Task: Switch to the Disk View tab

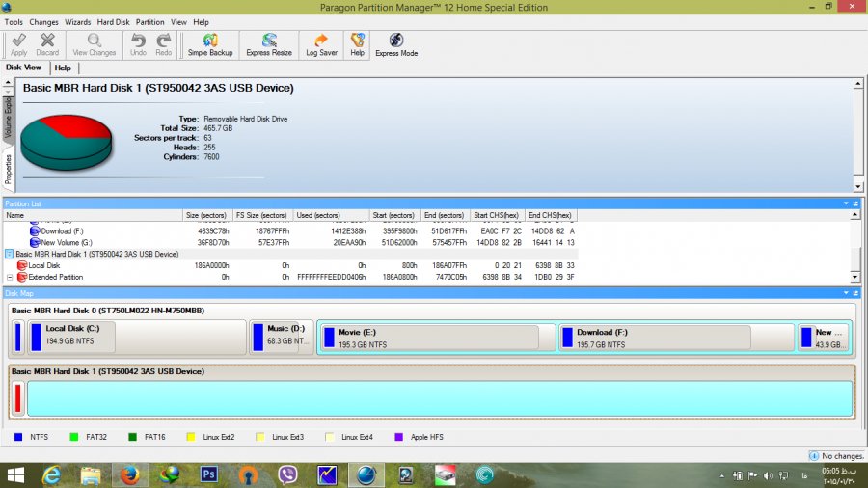Action: click(23, 68)
